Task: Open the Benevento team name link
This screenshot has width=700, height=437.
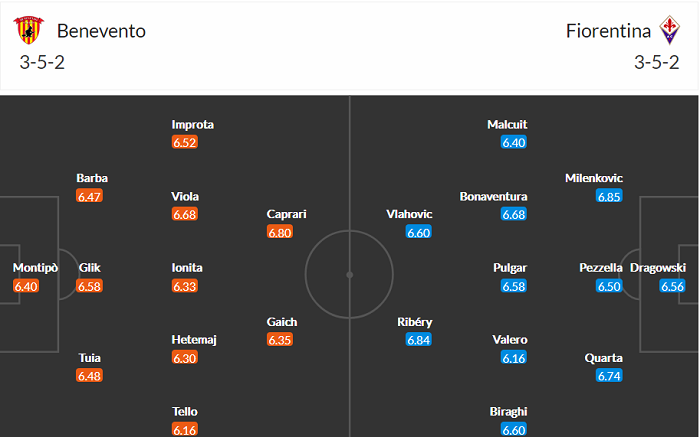Action: click(x=101, y=30)
